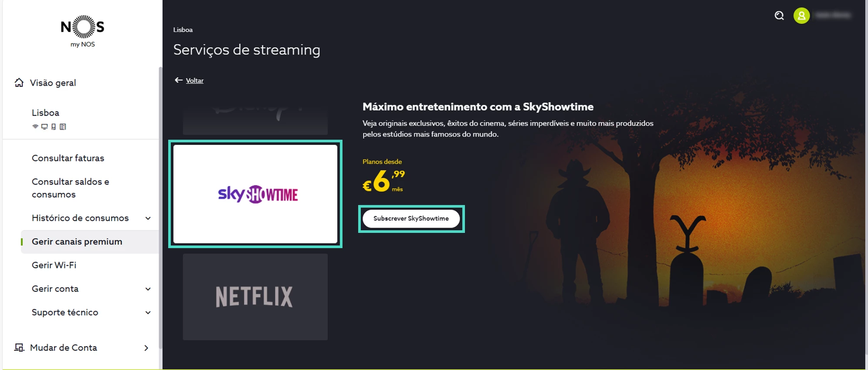Open the Mudar de Conta arrow
This screenshot has height=370, width=868.
146,348
